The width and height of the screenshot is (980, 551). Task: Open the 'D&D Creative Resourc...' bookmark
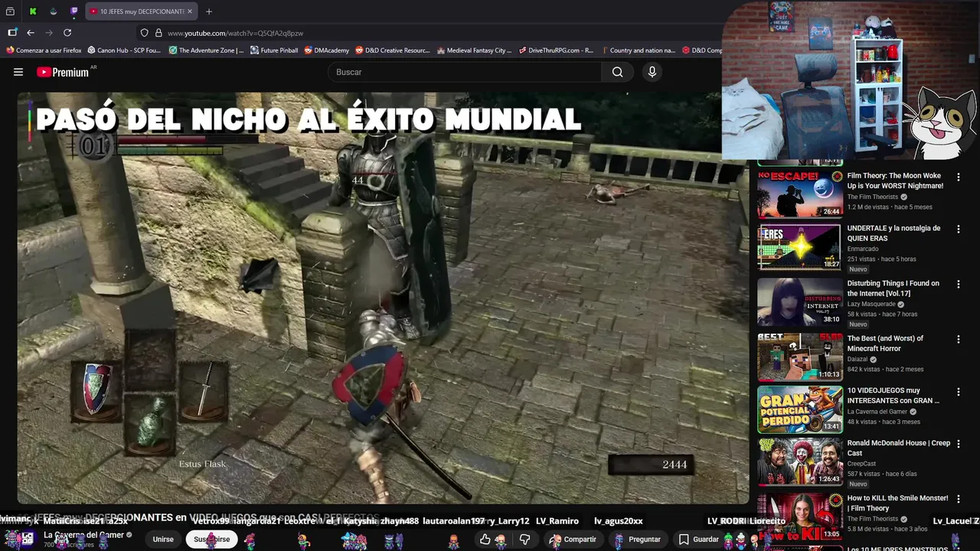pyautogui.click(x=393, y=51)
